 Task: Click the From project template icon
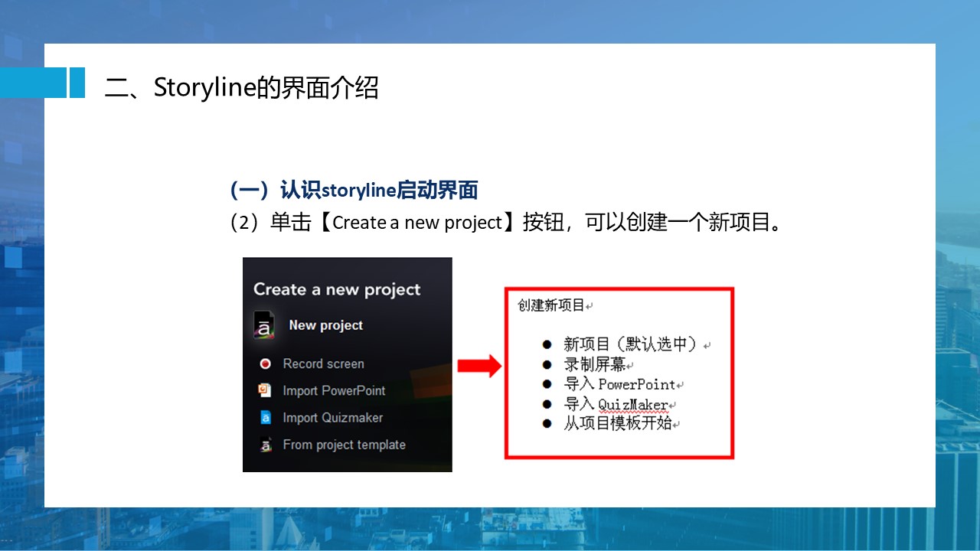pos(265,445)
